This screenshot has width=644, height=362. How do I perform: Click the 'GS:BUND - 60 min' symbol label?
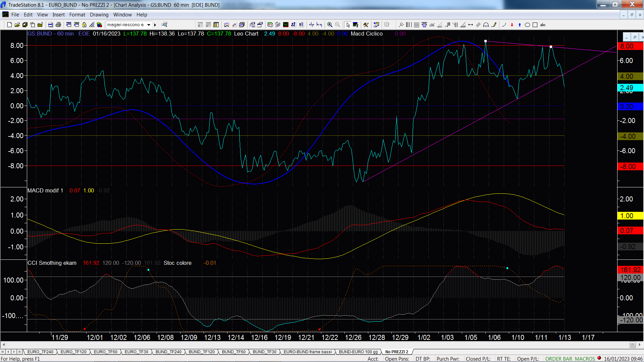pos(51,34)
